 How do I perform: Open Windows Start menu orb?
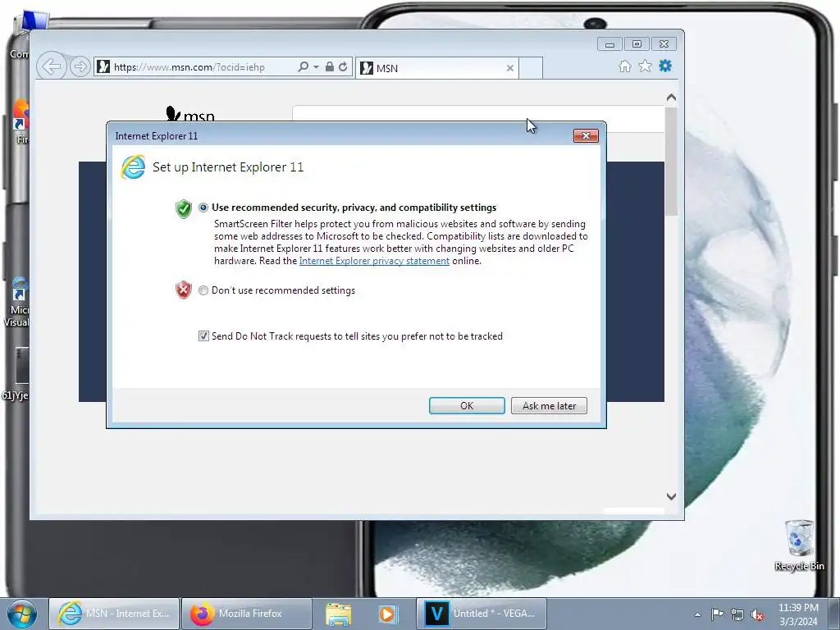(x=21, y=614)
